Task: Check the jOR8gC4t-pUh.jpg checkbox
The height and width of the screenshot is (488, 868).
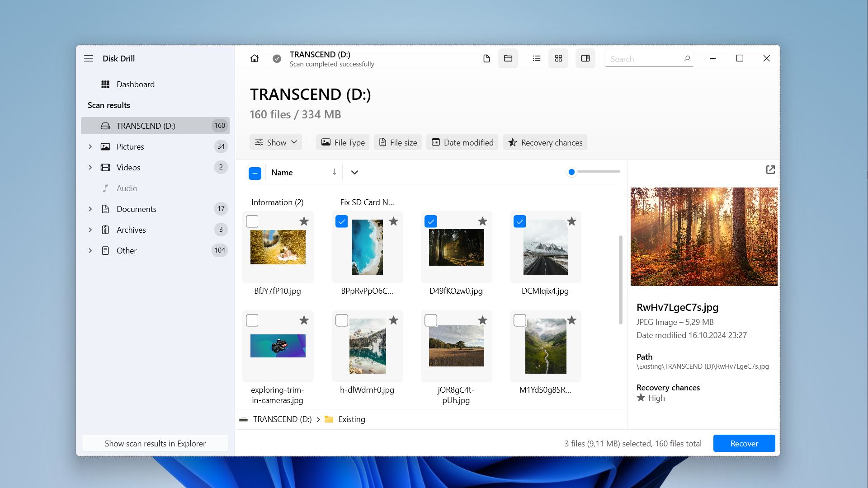Action: [x=431, y=320]
